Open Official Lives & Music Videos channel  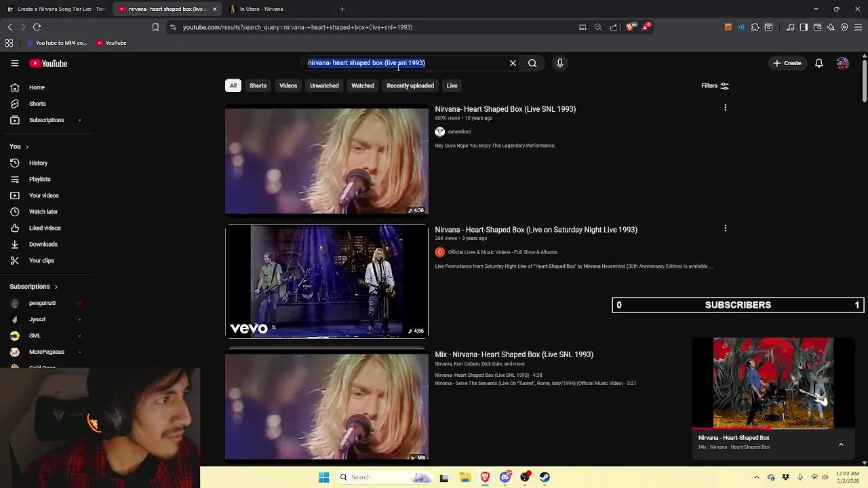pyautogui.click(x=502, y=252)
